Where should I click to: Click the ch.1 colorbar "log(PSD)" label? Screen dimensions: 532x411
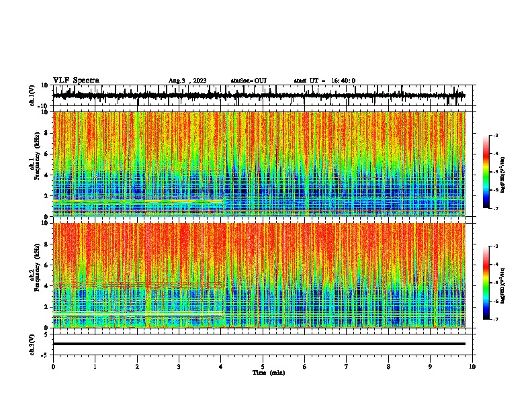[x=503, y=175]
